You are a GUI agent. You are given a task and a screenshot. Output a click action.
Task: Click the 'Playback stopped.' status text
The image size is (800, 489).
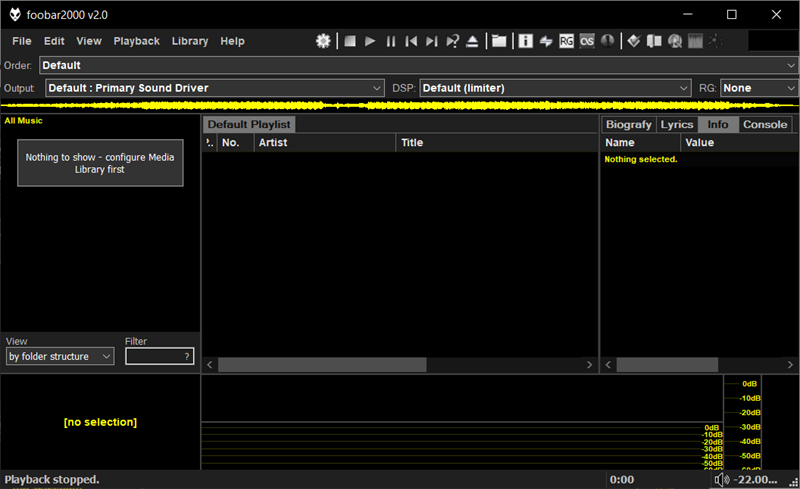[x=52, y=480]
